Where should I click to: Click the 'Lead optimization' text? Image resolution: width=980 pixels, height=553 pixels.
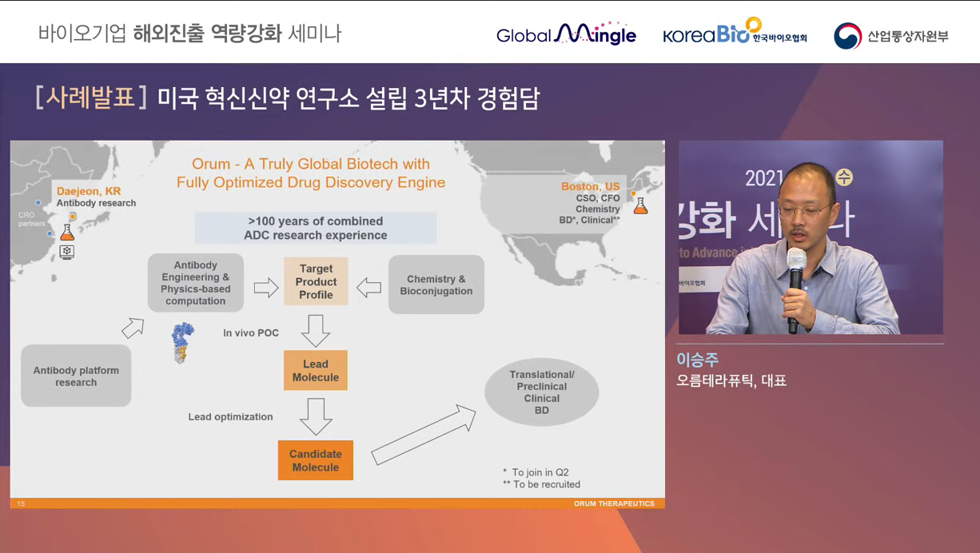point(230,416)
